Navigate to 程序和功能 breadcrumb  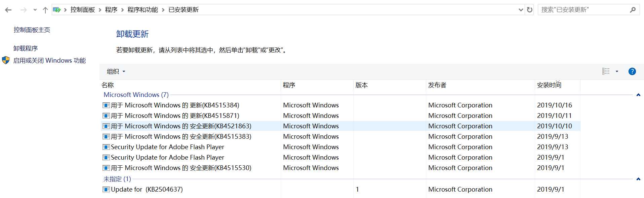click(x=143, y=10)
